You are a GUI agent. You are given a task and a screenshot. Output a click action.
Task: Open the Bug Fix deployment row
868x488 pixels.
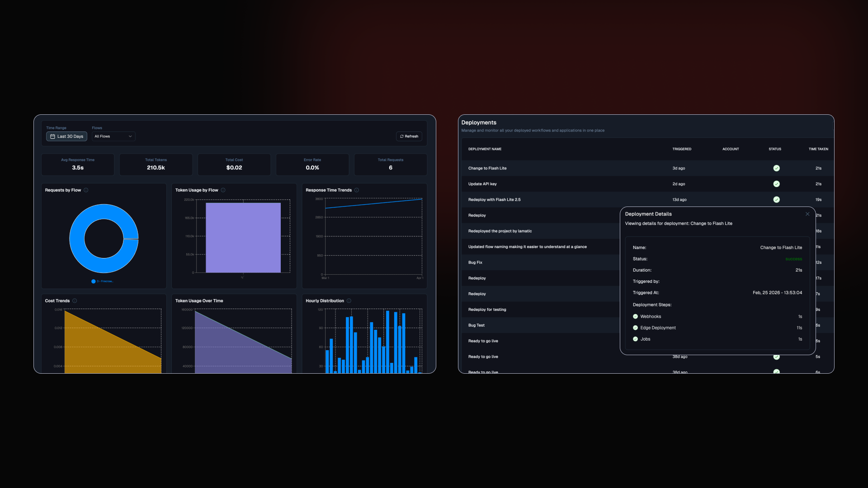click(x=475, y=263)
